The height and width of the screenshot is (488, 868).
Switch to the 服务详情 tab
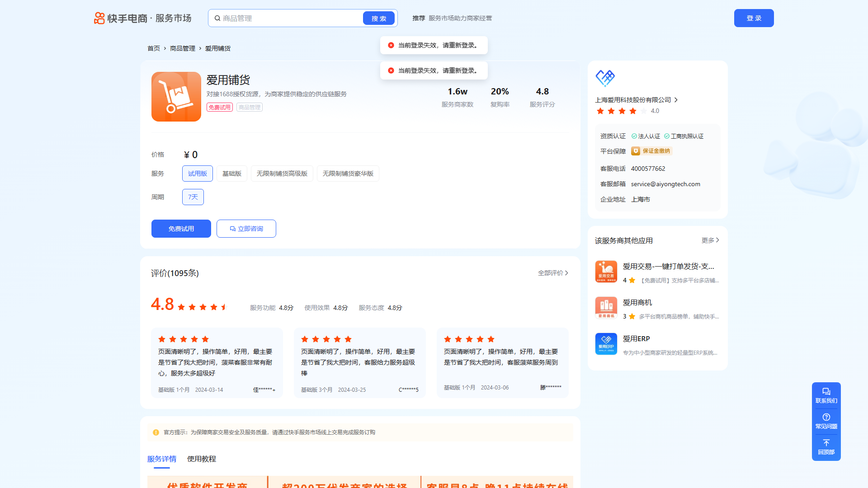point(162,459)
